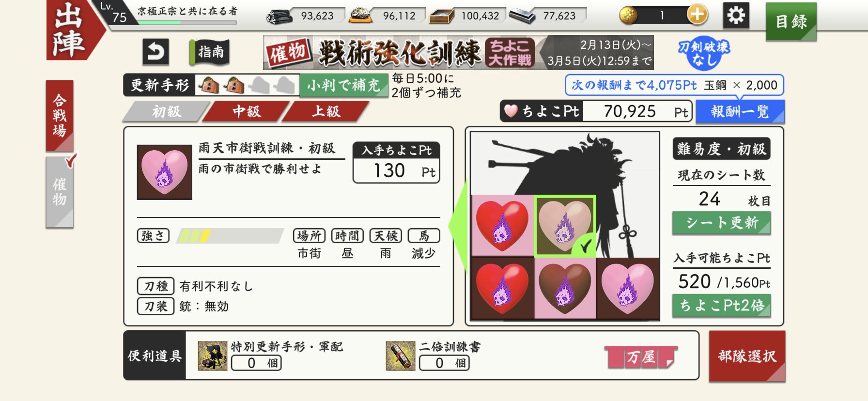The height and width of the screenshot is (401, 868).
Task: Switch to 上級 difficulty tab
Action: (x=326, y=111)
